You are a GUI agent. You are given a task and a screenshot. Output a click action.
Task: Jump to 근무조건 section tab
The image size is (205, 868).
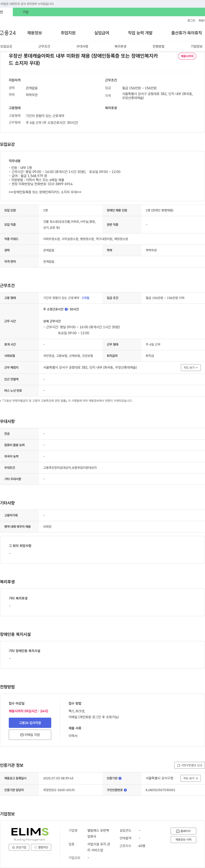[44, 46]
